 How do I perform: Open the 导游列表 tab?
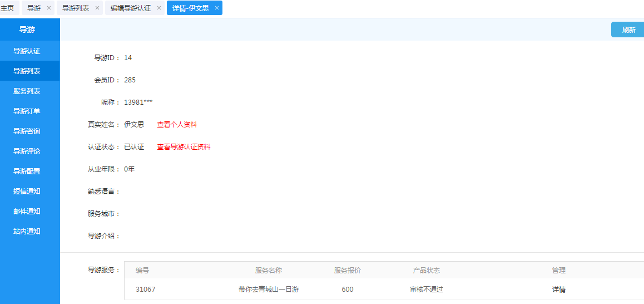pyautogui.click(x=76, y=8)
